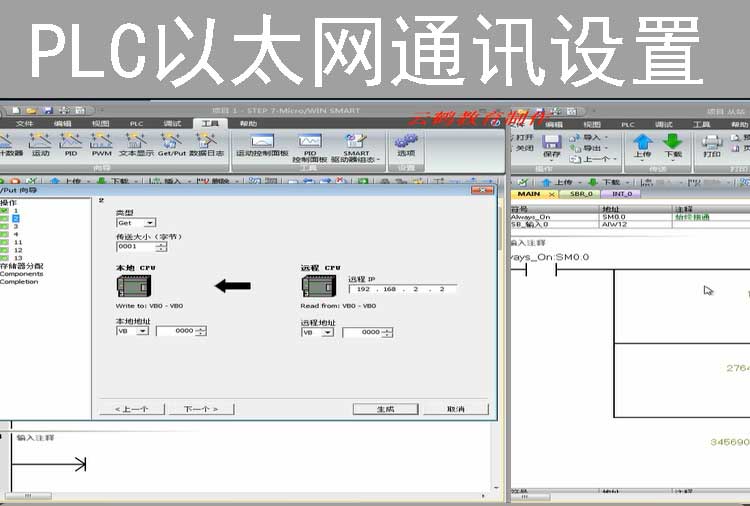The height and width of the screenshot is (506, 750).
Task: Click the 生成 generate button
Action: point(385,409)
